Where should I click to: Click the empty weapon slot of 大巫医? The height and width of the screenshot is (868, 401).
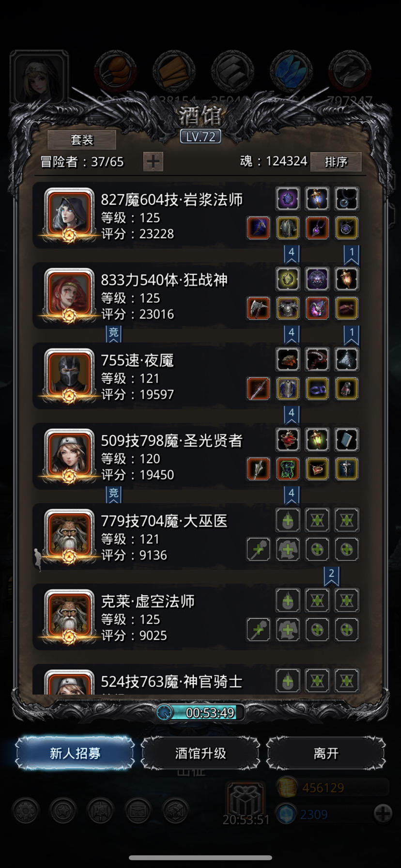[258, 549]
